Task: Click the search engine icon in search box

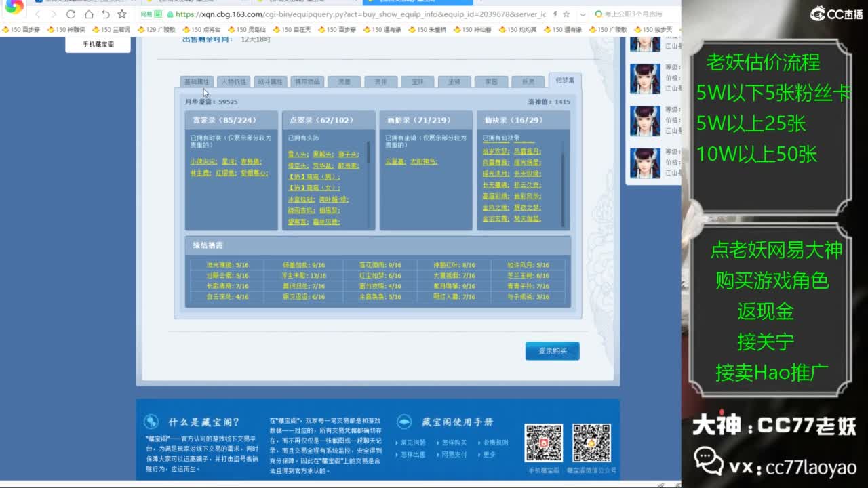Action: point(598,14)
